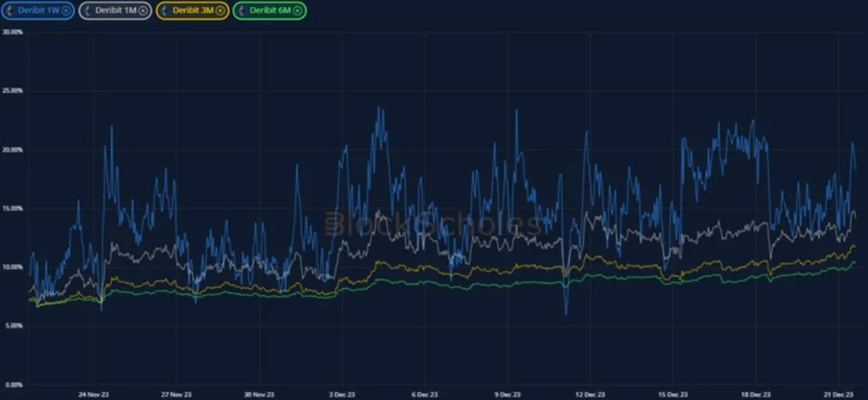Select the grey Deribit 1M label

[116, 11]
